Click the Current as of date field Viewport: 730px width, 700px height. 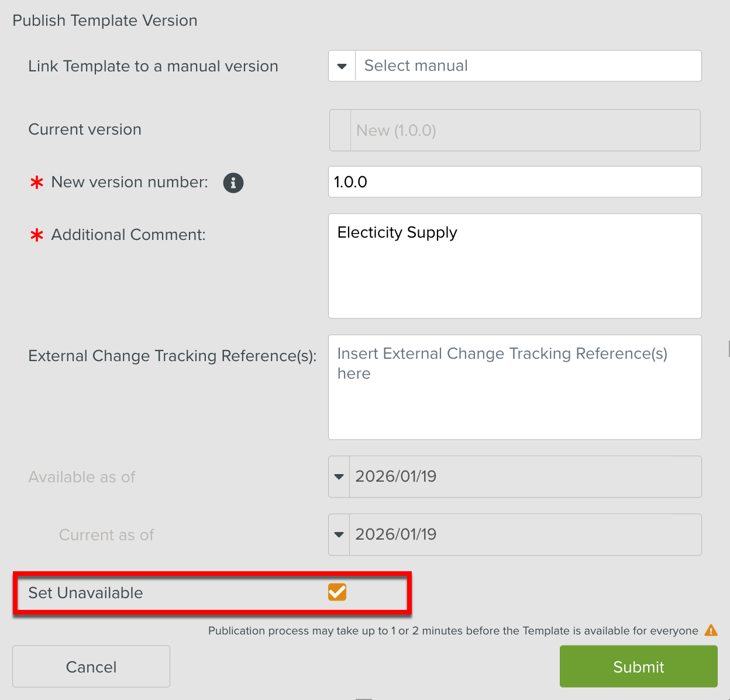point(524,534)
